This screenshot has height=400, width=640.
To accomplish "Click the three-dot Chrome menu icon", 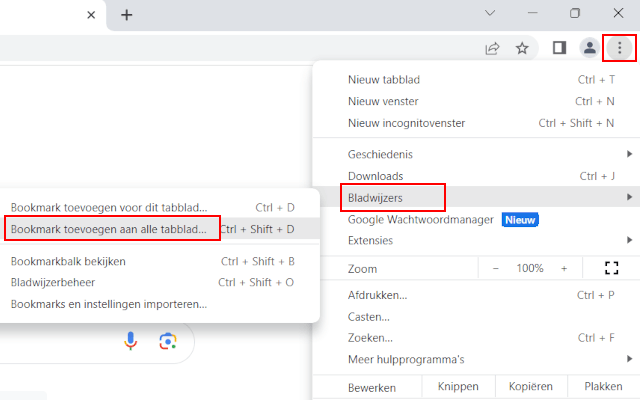I will [620, 47].
